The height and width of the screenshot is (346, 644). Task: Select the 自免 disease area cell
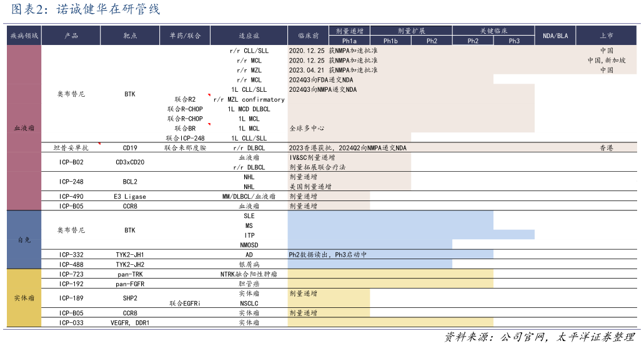[24, 240]
